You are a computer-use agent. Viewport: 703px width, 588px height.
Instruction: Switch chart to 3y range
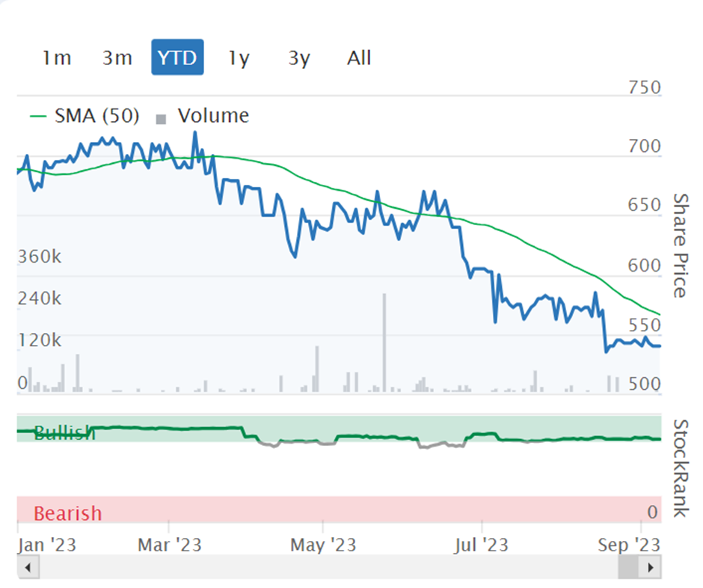299,58
